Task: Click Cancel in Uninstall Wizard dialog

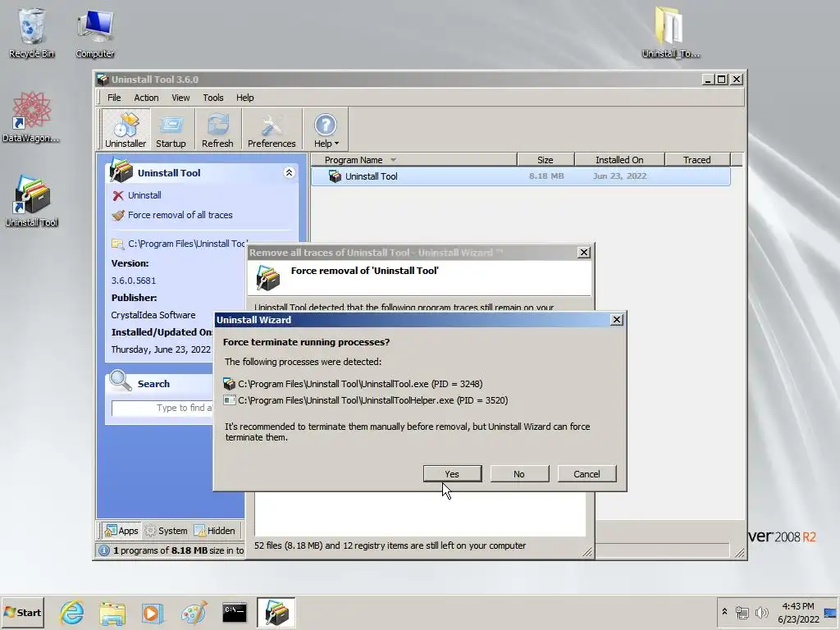Action: click(x=587, y=473)
